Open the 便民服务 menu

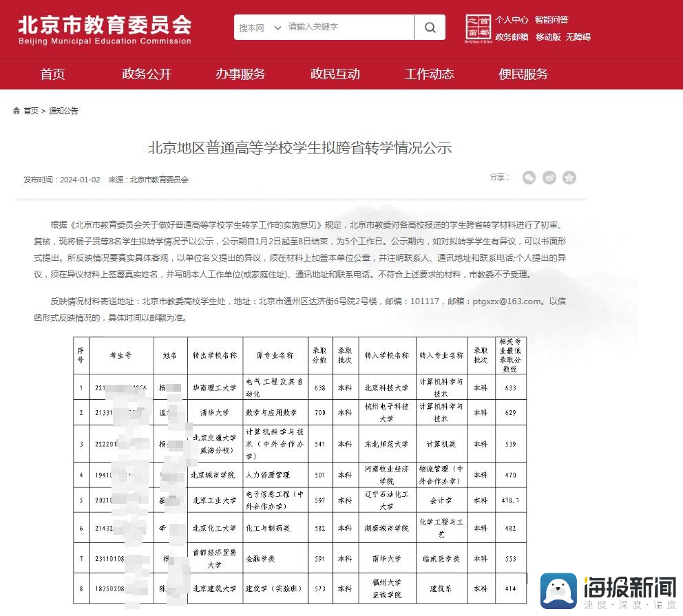[x=523, y=74]
